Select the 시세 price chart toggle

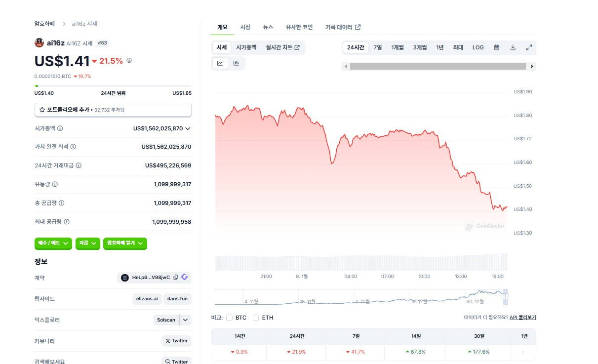click(x=222, y=47)
